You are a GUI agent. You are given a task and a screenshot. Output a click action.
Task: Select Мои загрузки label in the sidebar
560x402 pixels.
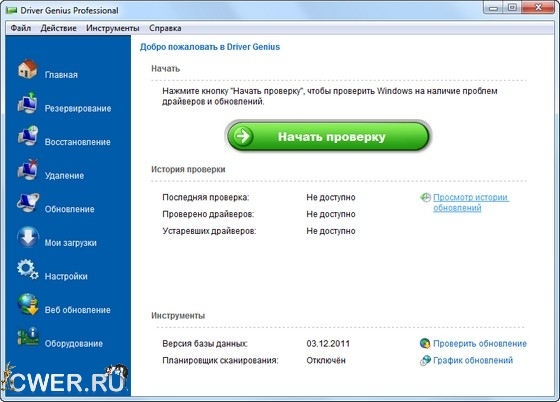[71, 243]
